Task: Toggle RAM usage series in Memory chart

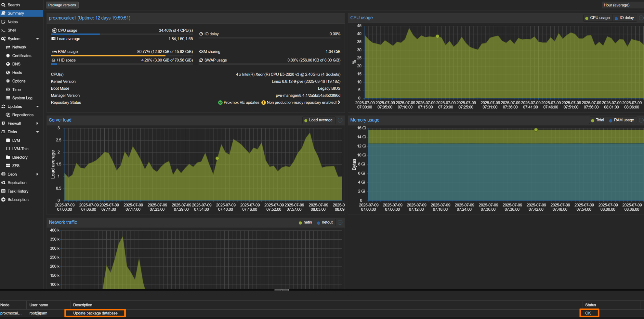Action: pyautogui.click(x=623, y=120)
